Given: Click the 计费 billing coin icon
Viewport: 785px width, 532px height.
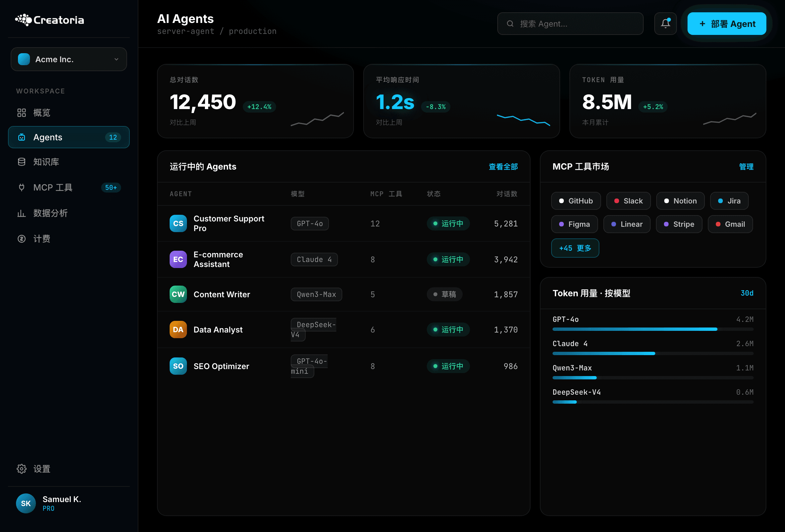Looking at the screenshot, I should click(22, 239).
